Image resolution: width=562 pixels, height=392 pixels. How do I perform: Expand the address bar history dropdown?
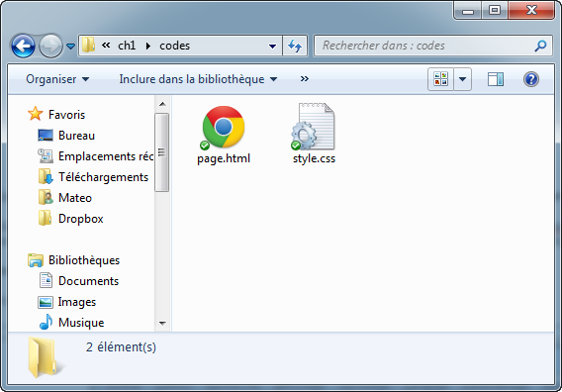pos(272,46)
